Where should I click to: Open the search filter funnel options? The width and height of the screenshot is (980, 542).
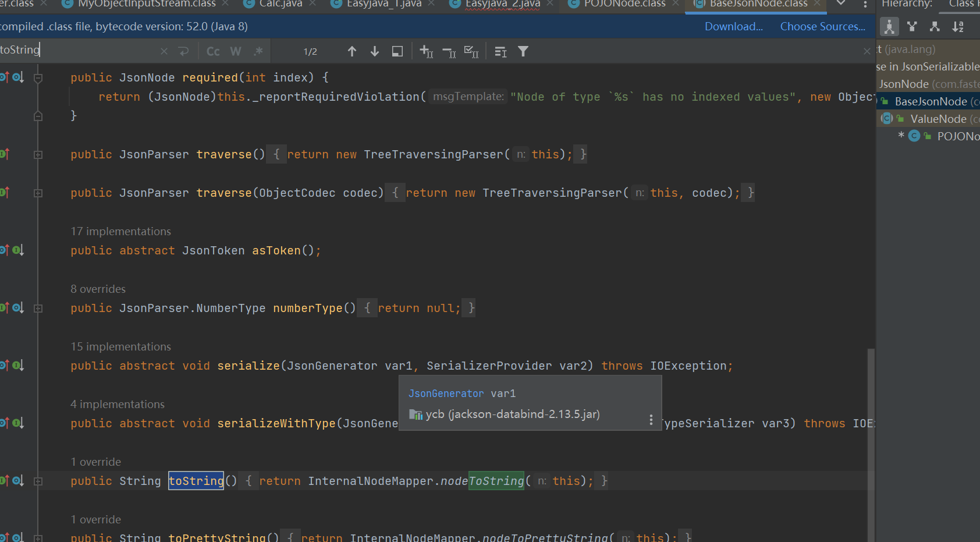pyautogui.click(x=523, y=51)
